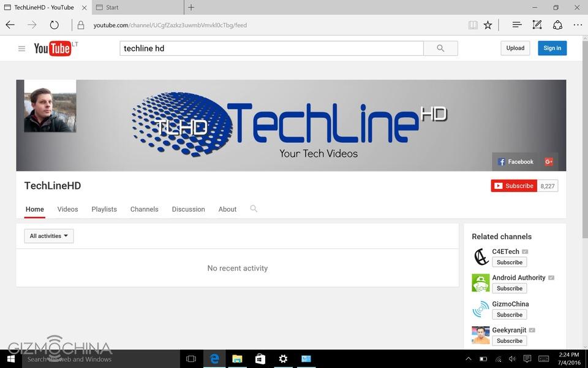
Task: Open the About tab
Action: [x=227, y=209]
